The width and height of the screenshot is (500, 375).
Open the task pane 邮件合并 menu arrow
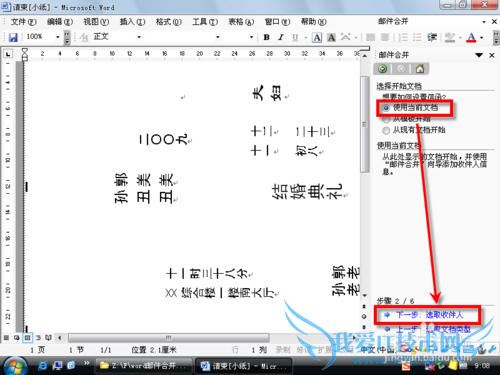479,55
